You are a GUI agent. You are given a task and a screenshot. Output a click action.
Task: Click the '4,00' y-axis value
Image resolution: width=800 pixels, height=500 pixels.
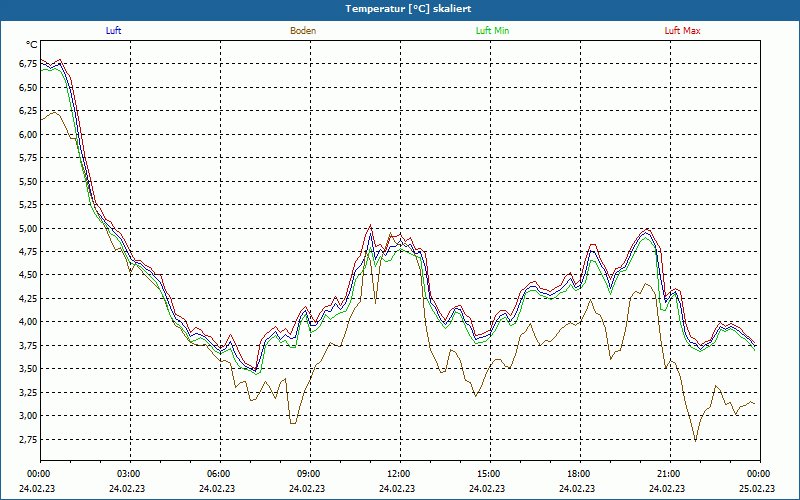point(28,322)
